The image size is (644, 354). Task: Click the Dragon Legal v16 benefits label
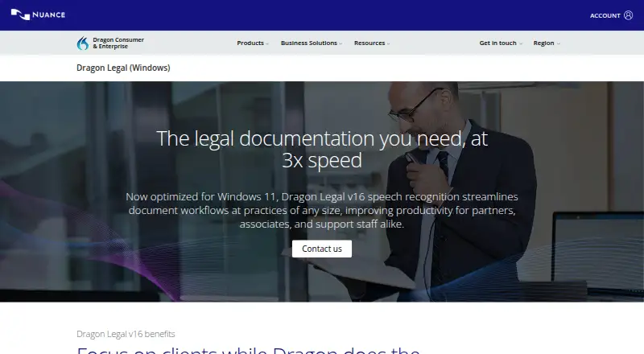pos(126,334)
